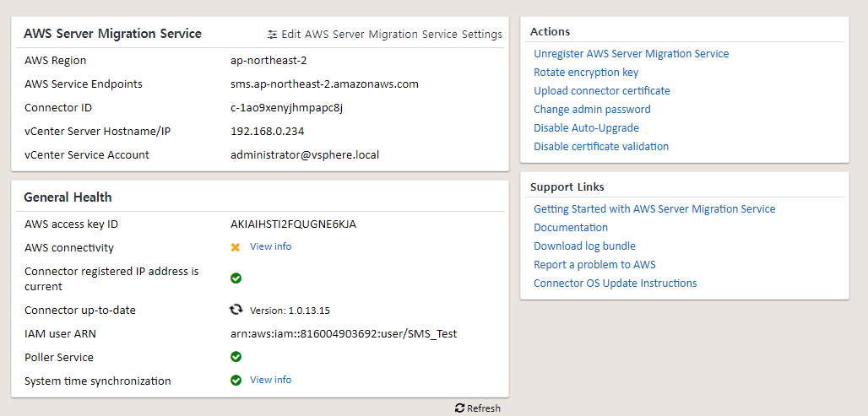Viewport: 868px width, 416px height.
Task: Click green check for Connector registered IP address
Action: click(236, 278)
